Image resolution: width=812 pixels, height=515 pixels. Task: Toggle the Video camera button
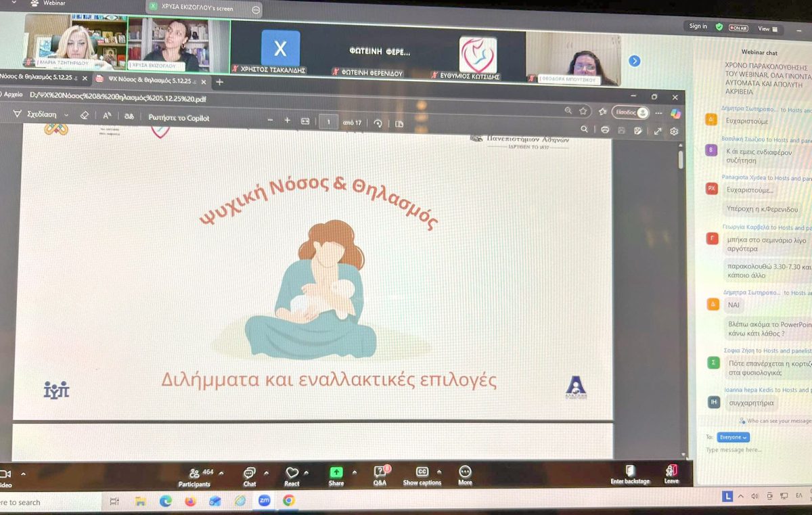(x=5, y=474)
